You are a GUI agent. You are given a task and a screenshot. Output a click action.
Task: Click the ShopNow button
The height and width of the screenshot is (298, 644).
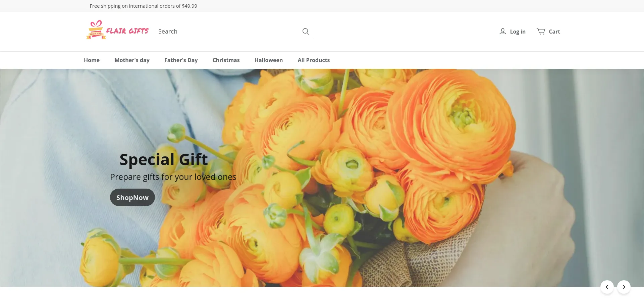[x=132, y=197]
